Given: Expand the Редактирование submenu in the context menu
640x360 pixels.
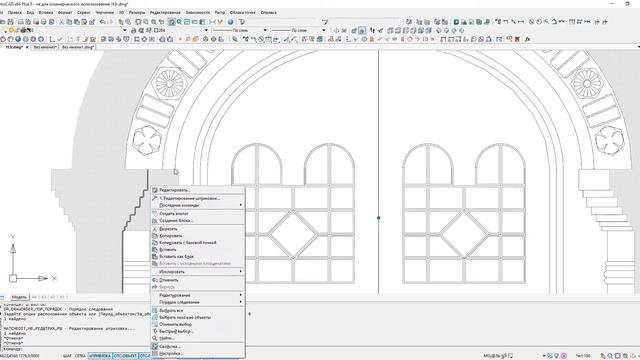Looking at the screenshot, I should click(198, 295).
